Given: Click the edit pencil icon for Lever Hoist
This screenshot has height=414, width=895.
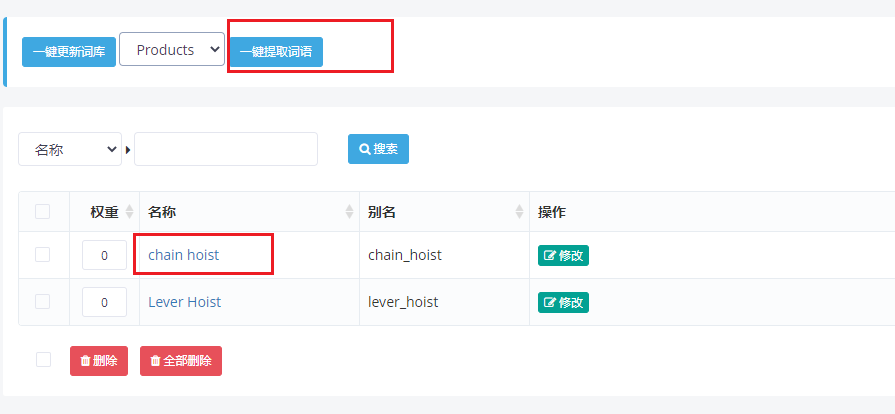Looking at the screenshot, I should coord(550,303).
